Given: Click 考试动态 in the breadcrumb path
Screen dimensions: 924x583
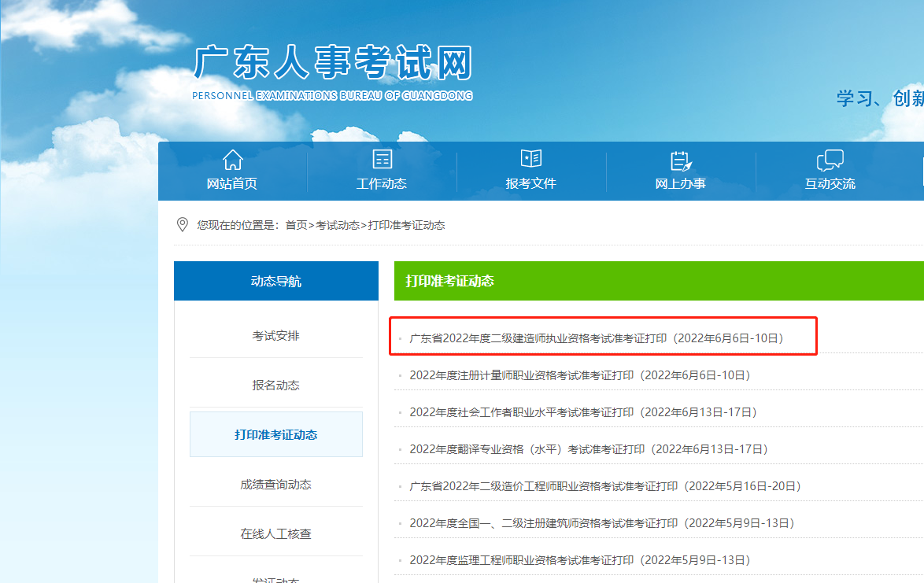Looking at the screenshot, I should (x=338, y=225).
